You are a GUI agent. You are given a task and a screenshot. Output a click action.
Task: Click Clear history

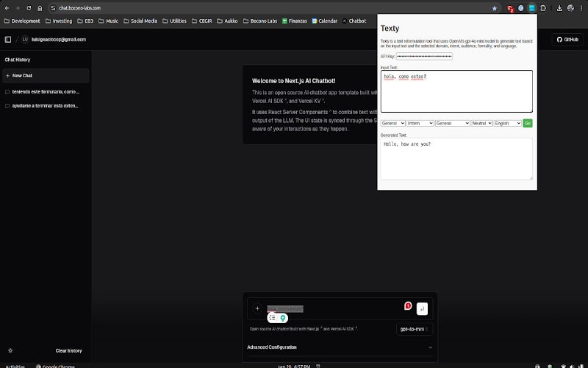[x=68, y=351]
